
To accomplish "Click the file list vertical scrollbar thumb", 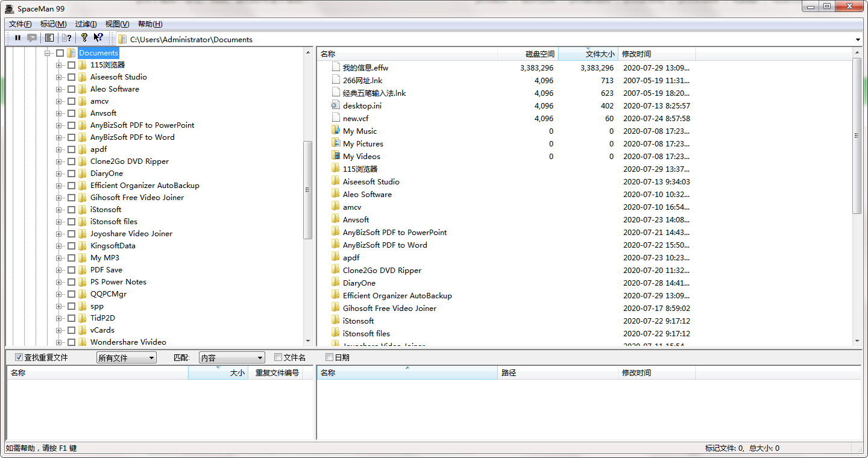I will pos(857,136).
